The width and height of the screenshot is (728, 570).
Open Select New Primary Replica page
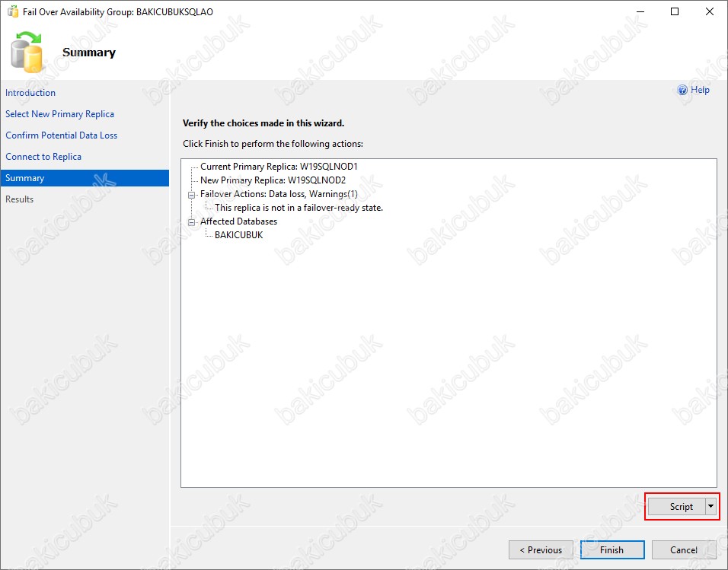59,113
